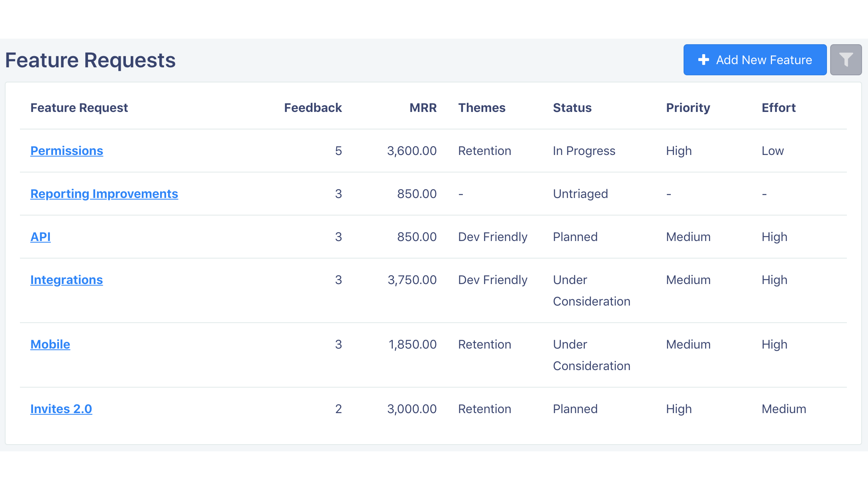
Task: Sort by the Feedback column header
Action: 313,108
